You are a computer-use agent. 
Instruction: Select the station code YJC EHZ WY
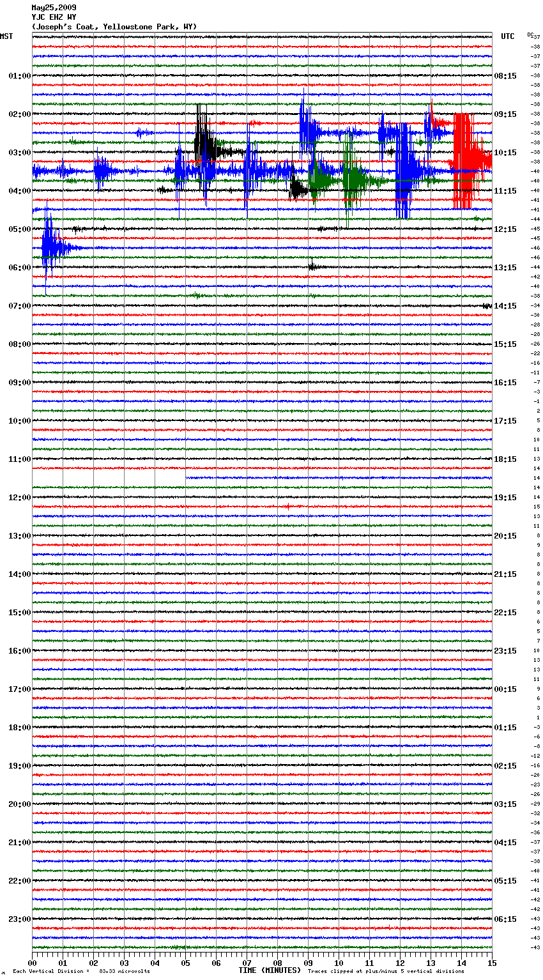click(x=54, y=17)
